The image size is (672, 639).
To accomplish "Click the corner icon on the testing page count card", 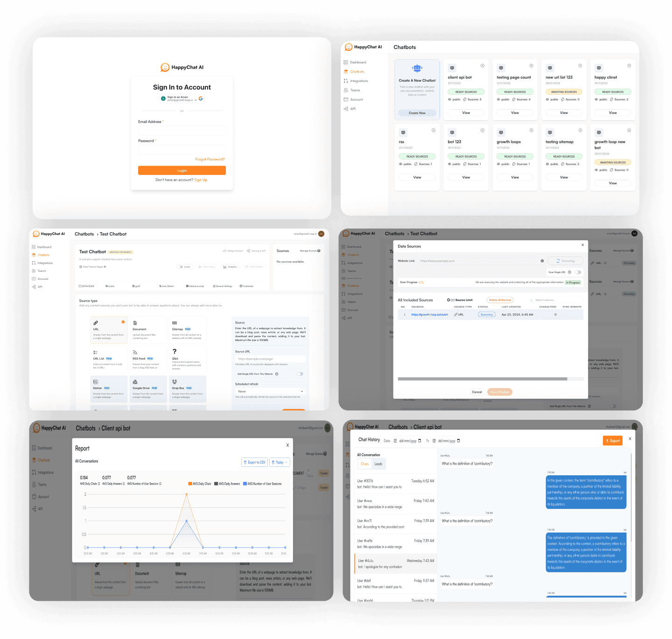I will click(x=532, y=66).
